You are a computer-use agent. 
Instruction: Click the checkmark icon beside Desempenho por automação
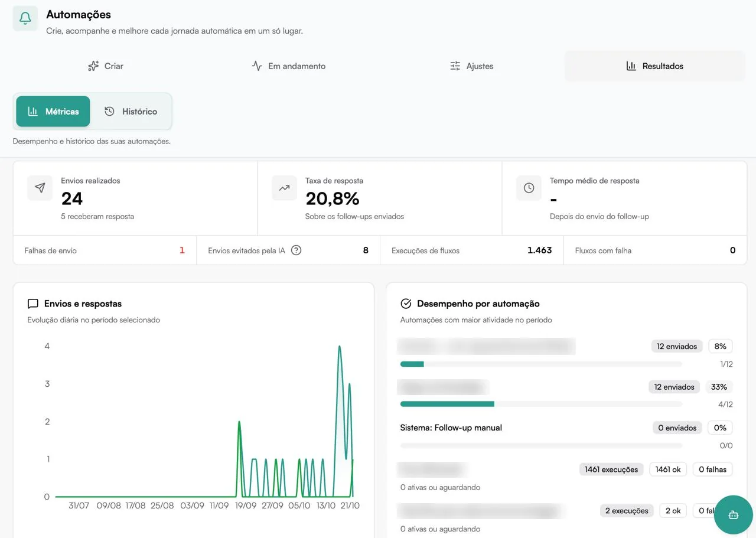(x=406, y=304)
